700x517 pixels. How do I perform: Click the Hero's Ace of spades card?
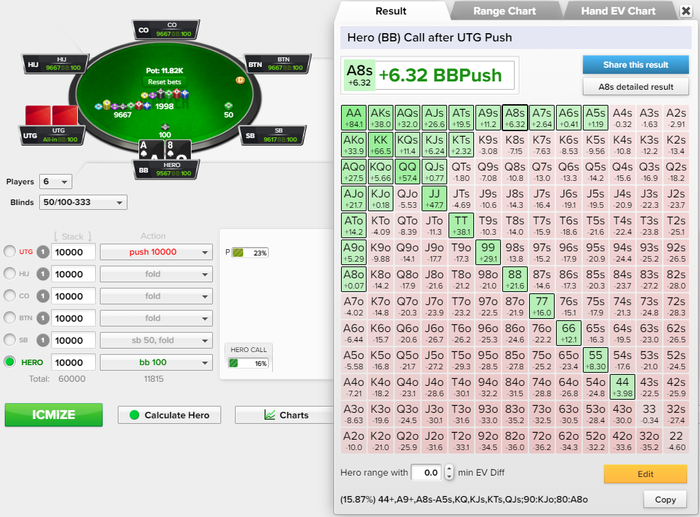tap(150, 150)
